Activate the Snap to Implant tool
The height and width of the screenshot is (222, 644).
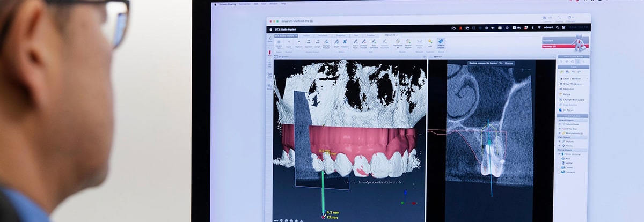[441, 42]
